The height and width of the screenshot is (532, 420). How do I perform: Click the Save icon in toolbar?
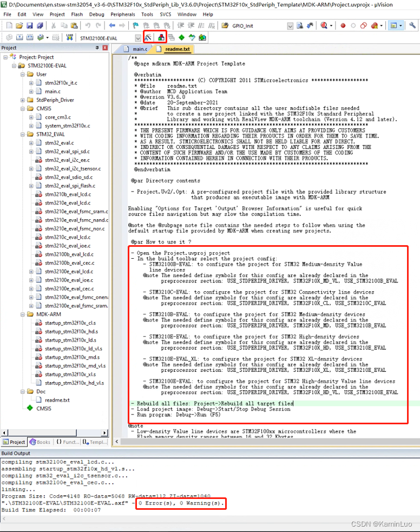[30, 25]
